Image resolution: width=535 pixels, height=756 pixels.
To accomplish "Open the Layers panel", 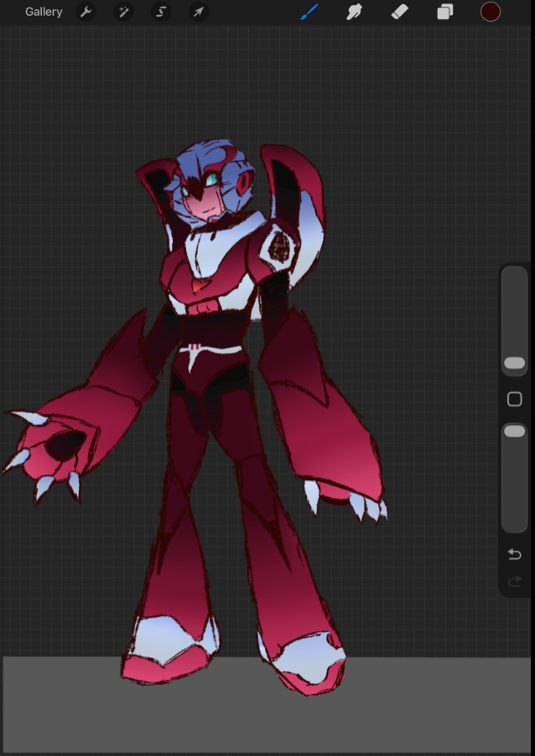I will tap(445, 12).
